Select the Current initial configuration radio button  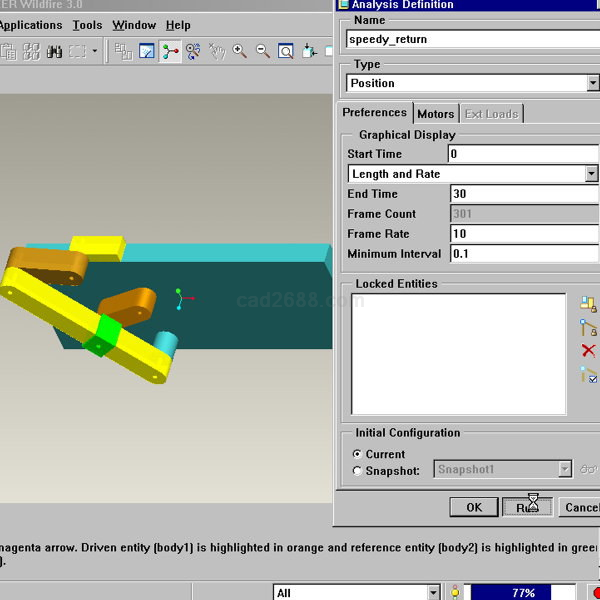click(358, 454)
